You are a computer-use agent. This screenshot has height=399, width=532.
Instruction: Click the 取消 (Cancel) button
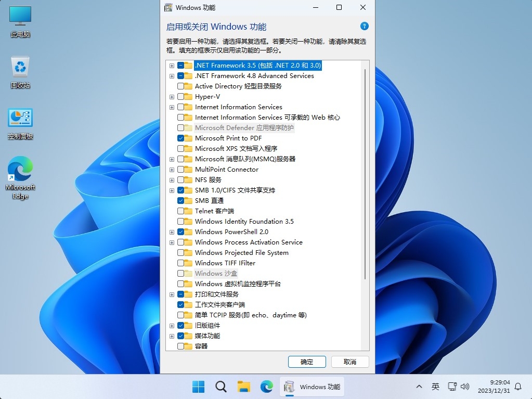(x=350, y=362)
